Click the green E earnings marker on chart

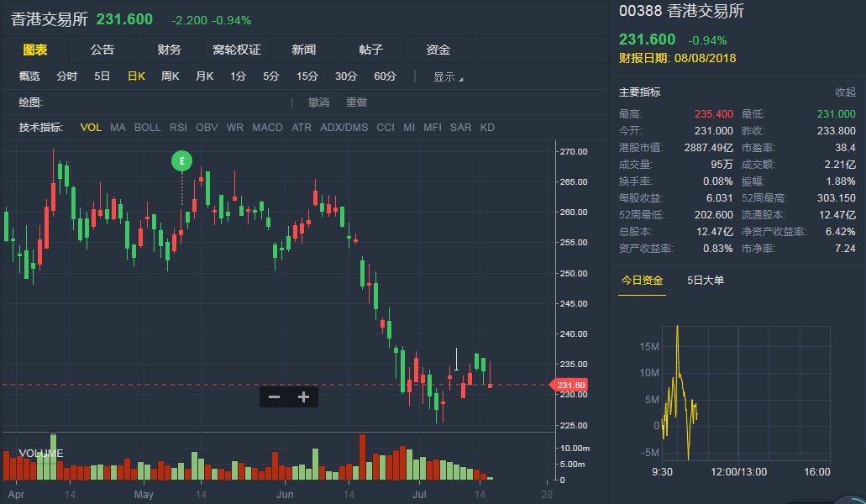[x=181, y=160]
